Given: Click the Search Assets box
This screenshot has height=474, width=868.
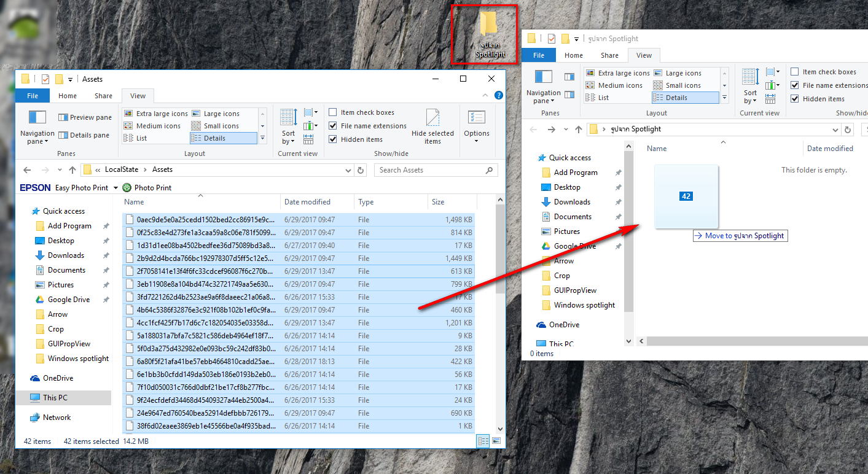Looking at the screenshot, I should (436, 170).
